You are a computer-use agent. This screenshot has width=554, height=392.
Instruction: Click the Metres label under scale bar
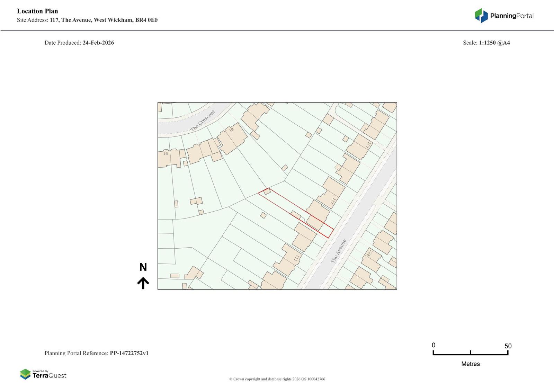click(x=470, y=364)
